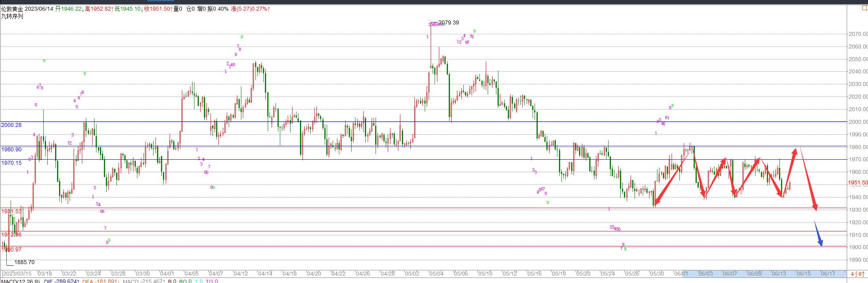This screenshot has width=868, height=283.
Task: Click the 06/13 date on time axis
Action: pos(779,274)
